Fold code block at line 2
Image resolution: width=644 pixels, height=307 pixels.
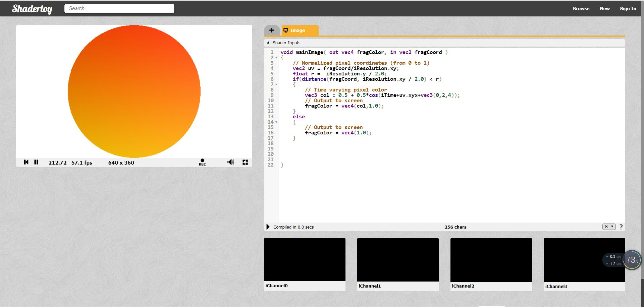coord(276,58)
